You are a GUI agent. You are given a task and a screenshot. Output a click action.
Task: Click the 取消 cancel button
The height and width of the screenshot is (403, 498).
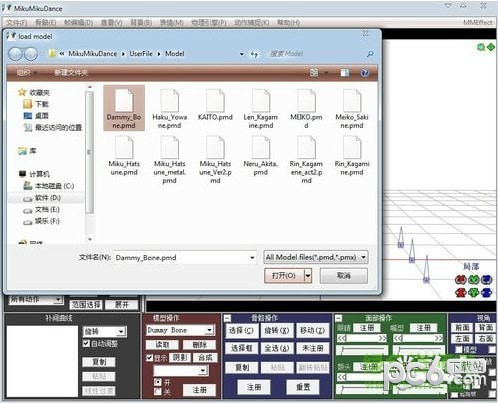tap(344, 276)
